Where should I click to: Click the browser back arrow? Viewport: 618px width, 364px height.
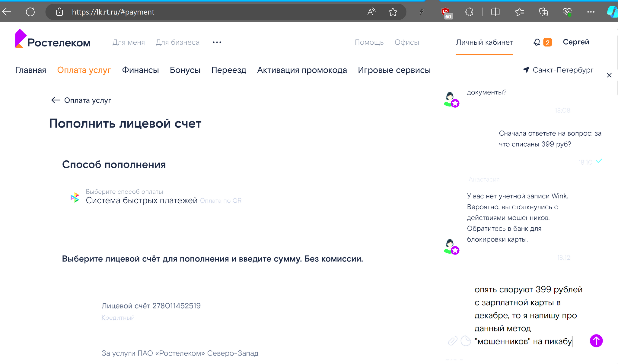pyautogui.click(x=7, y=12)
